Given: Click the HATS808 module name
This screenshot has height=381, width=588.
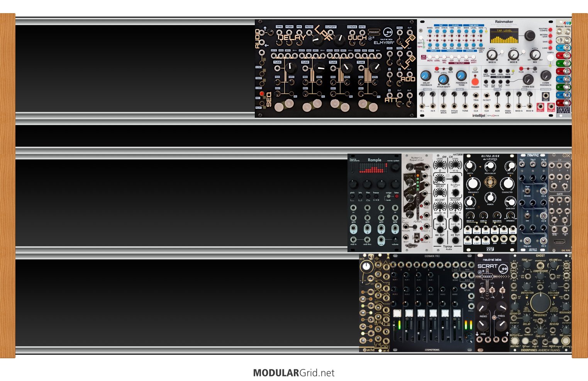Looking at the screenshot, I should (x=458, y=154).
